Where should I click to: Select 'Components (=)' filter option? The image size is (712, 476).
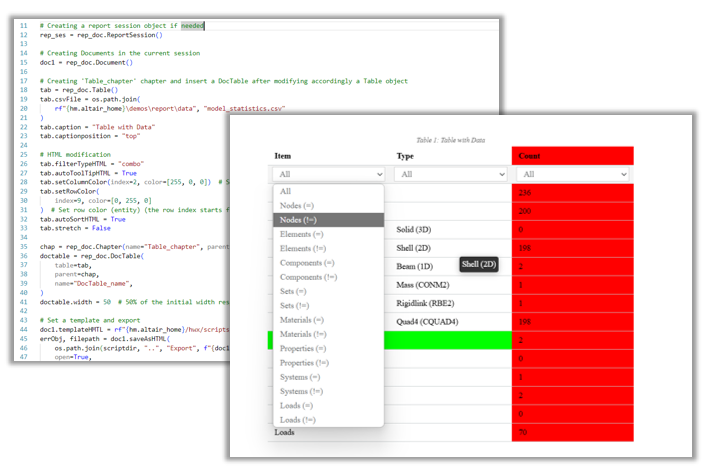point(328,263)
